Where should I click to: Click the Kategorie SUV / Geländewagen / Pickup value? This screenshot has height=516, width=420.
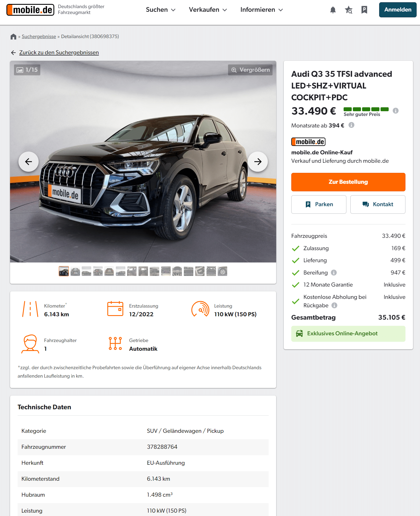[185, 431]
